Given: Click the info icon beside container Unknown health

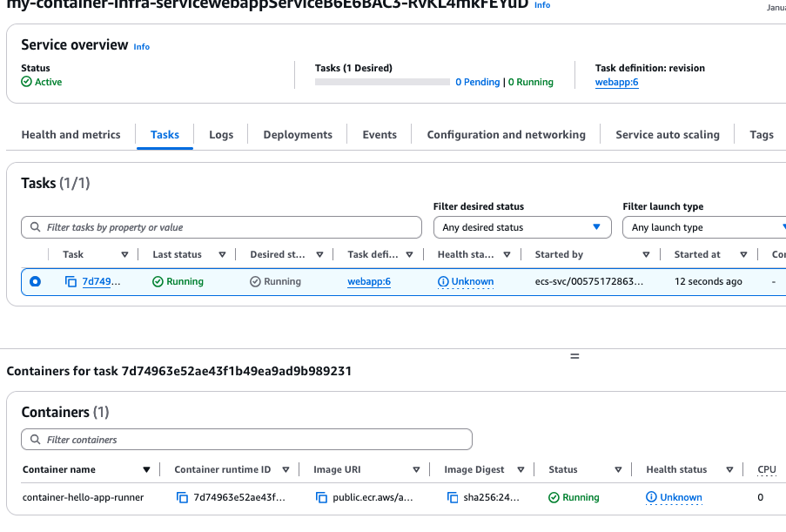Looking at the screenshot, I should point(651,498).
